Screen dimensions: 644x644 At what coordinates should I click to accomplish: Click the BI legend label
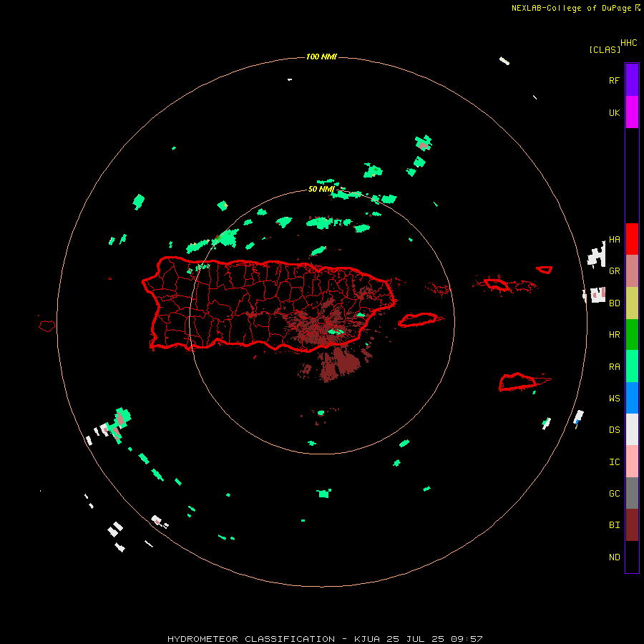tap(614, 525)
